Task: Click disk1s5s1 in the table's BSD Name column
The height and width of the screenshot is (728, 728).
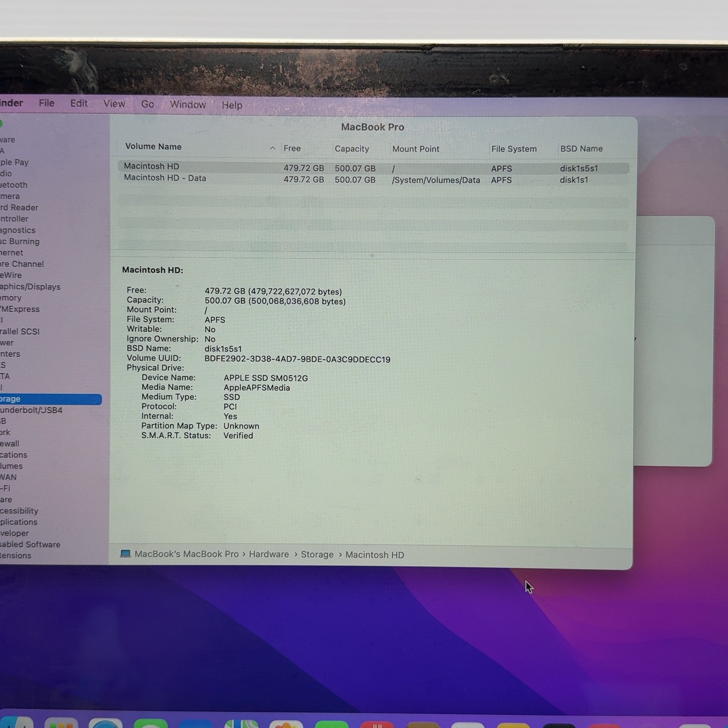Action: tap(579, 169)
